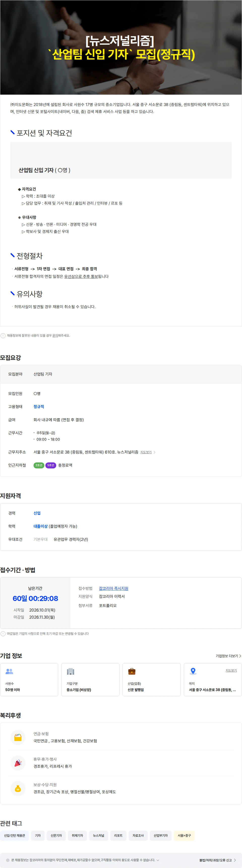Click the 위치 map pin icon
The width and height of the screenshot is (242, 868).
point(193,671)
